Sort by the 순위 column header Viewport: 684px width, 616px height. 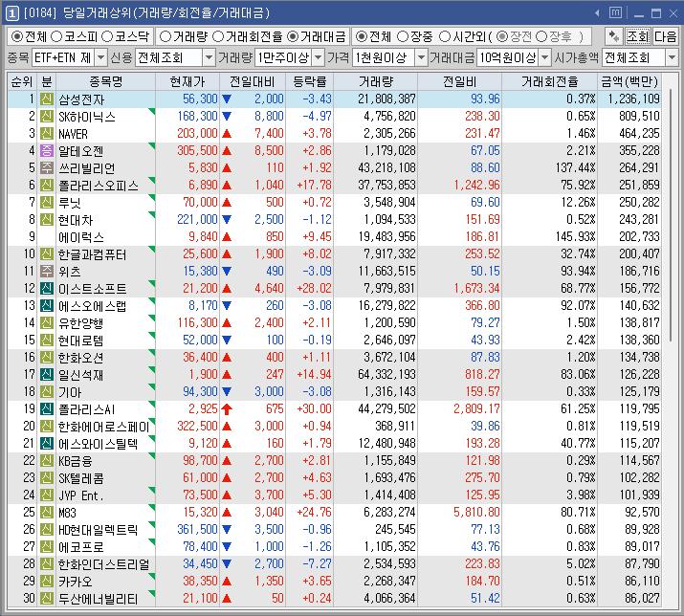22,81
